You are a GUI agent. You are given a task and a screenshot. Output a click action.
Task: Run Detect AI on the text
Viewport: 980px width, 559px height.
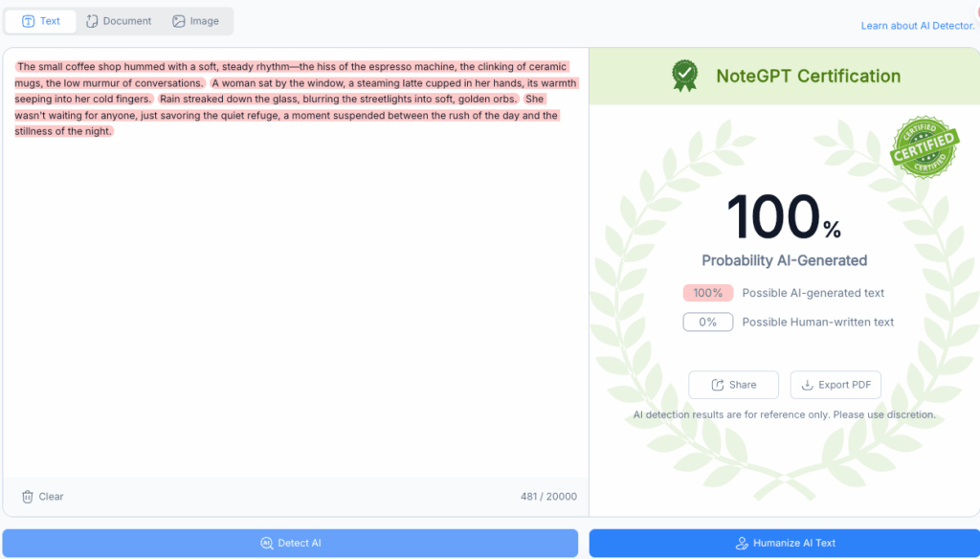pos(290,543)
